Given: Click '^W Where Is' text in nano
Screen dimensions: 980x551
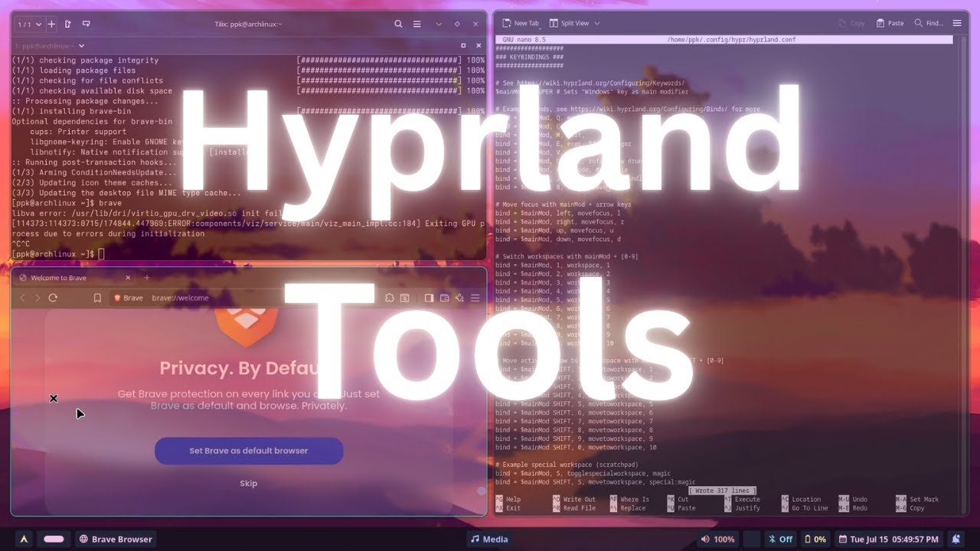Looking at the screenshot, I should click(629, 500).
